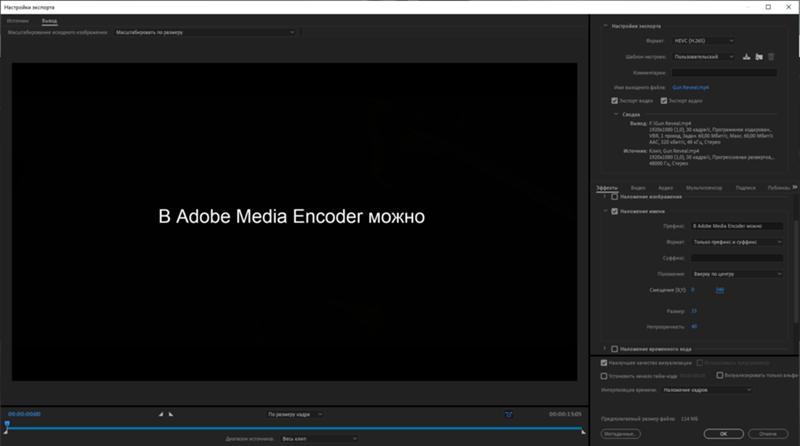Image resolution: width=800 pixels, height=446 pixels.
Task: Open zoom level dropdown По размеру кадра
Action: pos(295,414)
